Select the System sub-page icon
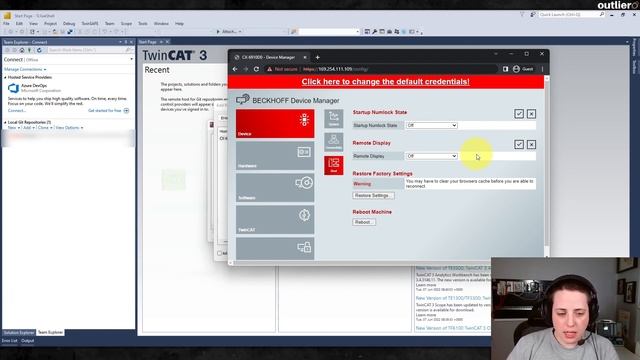The height and width of the screenshot is (360, 640). 334,119
